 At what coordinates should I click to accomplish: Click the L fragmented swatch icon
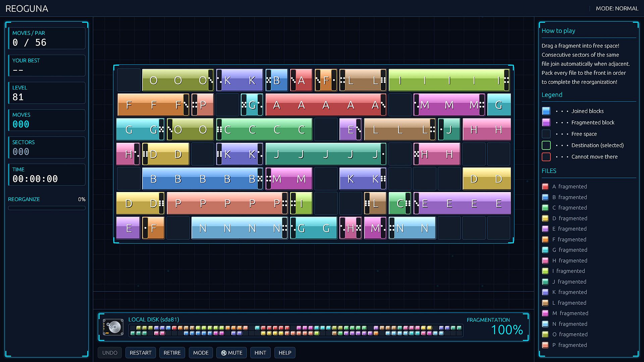click(545, 303)
